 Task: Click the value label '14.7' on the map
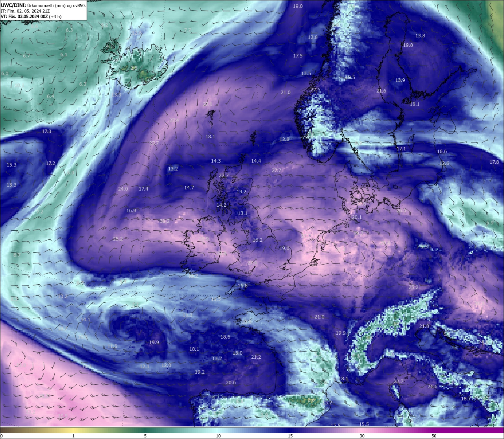point(189,188)
